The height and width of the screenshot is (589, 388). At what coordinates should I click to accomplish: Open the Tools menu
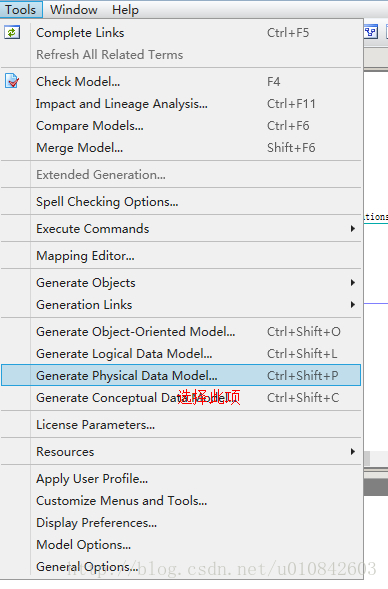pos(21,9)
